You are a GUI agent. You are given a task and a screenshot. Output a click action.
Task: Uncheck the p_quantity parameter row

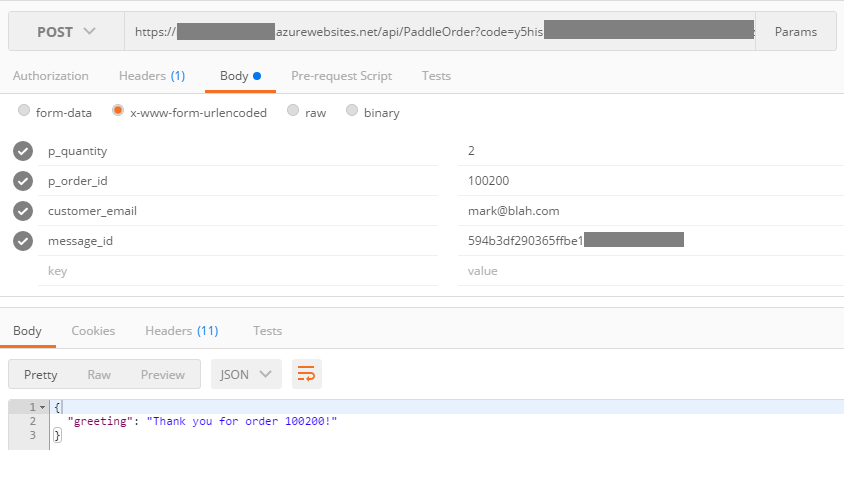click(23, 151)
